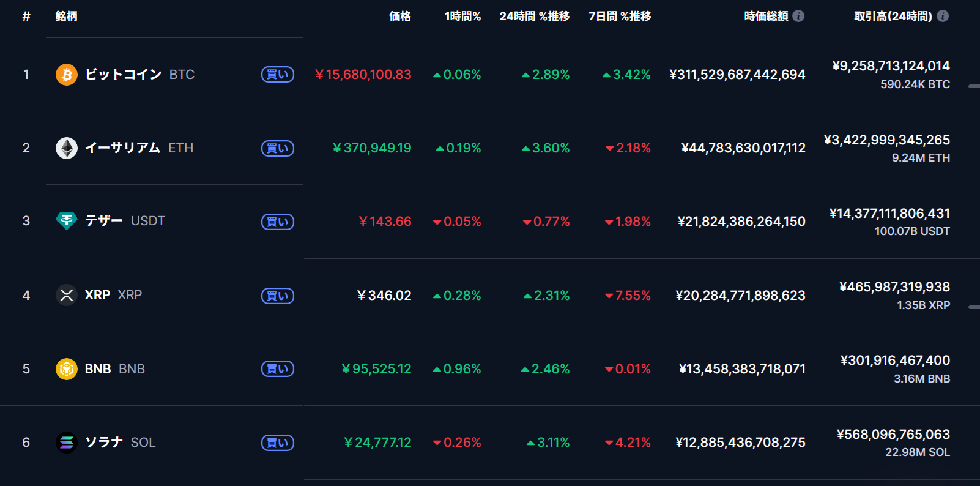The height and width of the screenshot is (486, 980).
Task: Click BNB volume ¥301,916,467,400
Action: coord(895,361)
